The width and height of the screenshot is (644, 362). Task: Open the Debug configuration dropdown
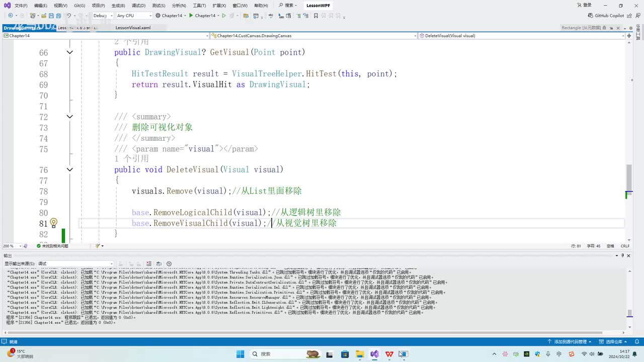pos(103,16)
